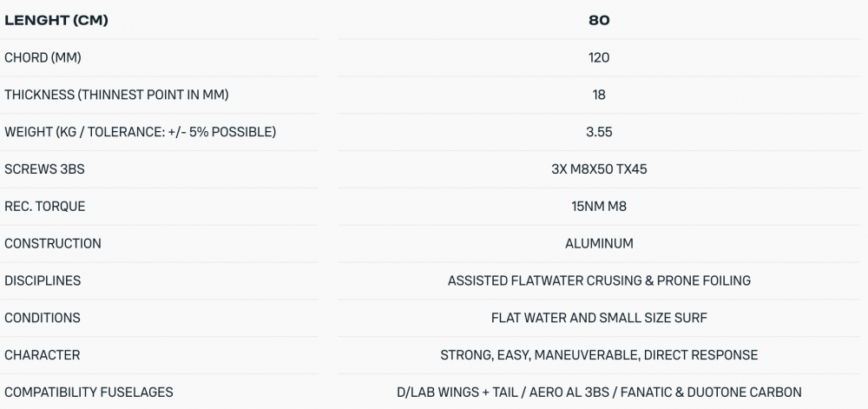The height and width of the screenshot is (409, 868).
Task: Select the ALUMINUM construction value
Action: tap(599, 244)
